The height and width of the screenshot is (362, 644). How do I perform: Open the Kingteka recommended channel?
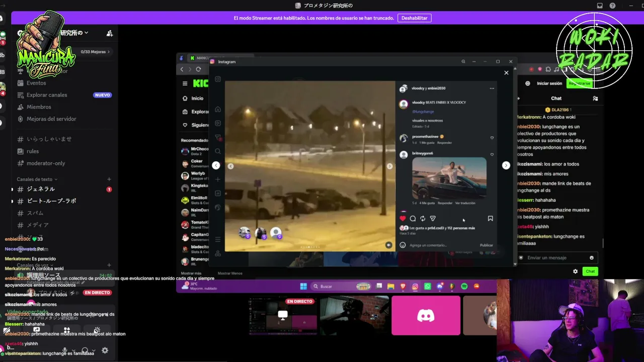tap(194, 188)
